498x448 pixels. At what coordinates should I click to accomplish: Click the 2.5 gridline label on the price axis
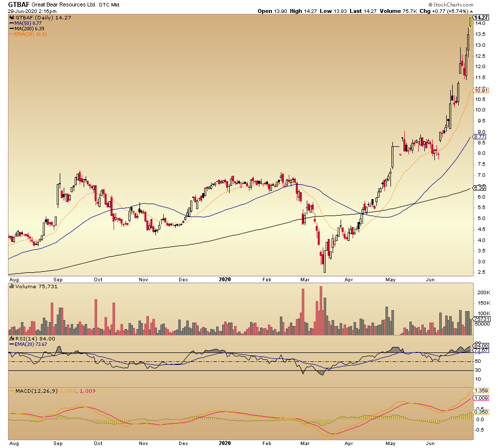(482, 272)
